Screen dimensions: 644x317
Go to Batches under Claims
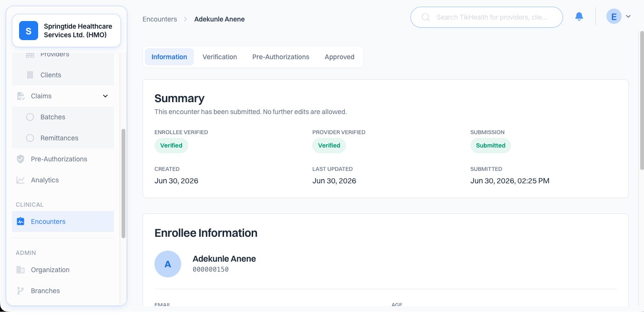(x=63, y=117)
